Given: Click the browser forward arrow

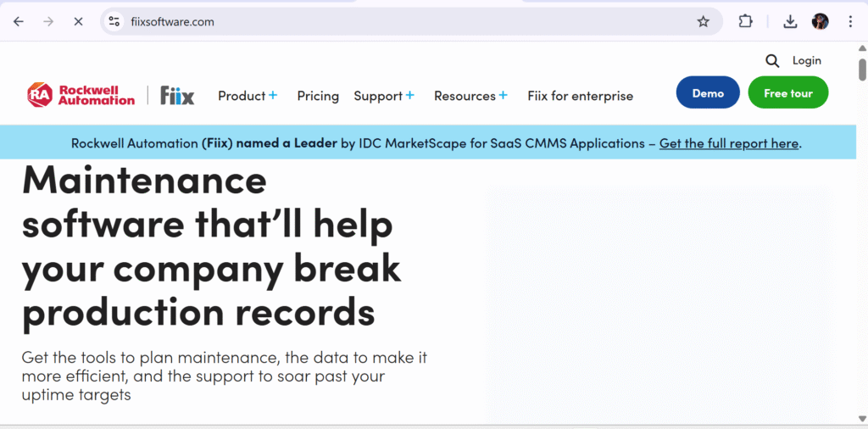Looking at the screenshot, I should pyautogui.click(x=48, y=21).
